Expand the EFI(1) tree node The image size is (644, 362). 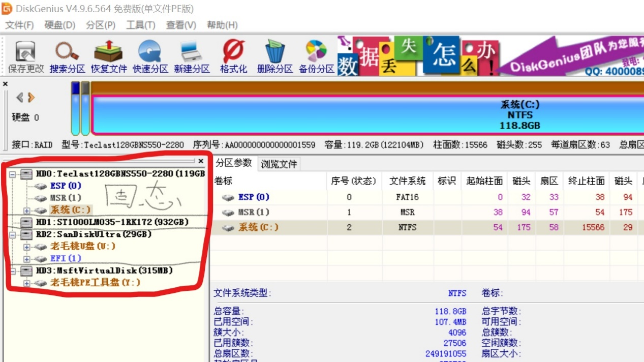coord(26,259)
